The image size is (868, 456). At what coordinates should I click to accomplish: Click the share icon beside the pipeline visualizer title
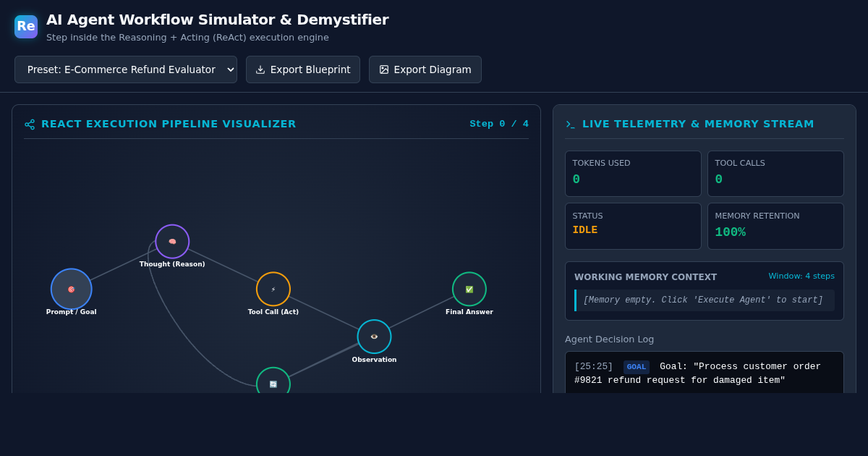click(x=30, y=124)
